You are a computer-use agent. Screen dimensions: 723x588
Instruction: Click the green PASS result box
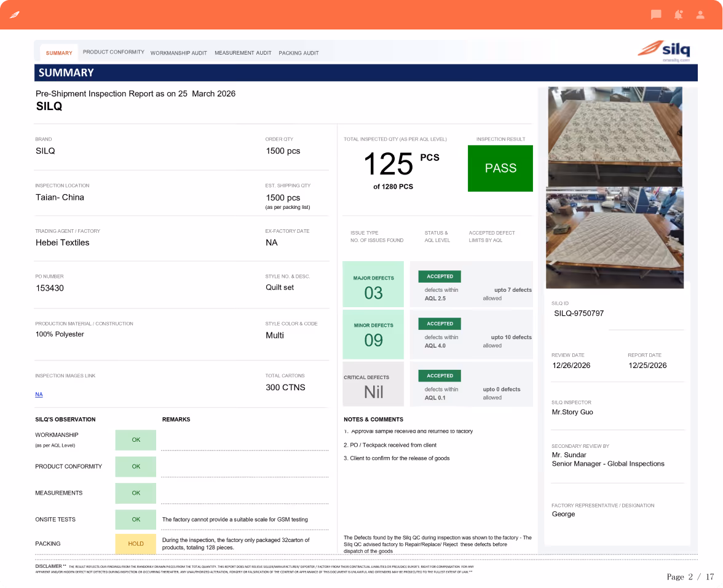tap(500, 168)
